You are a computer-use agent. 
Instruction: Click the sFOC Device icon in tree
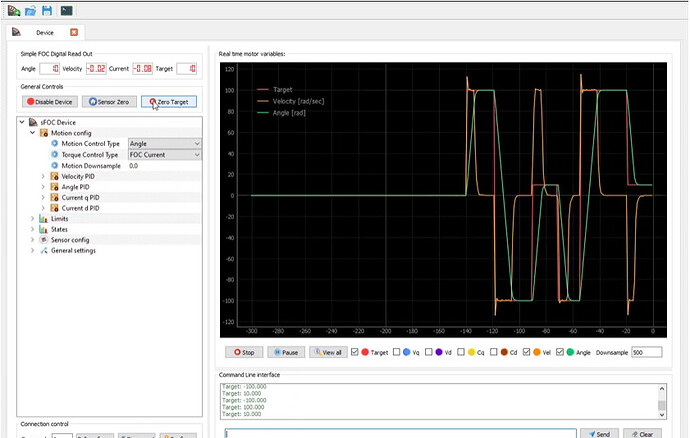point(33,122)
